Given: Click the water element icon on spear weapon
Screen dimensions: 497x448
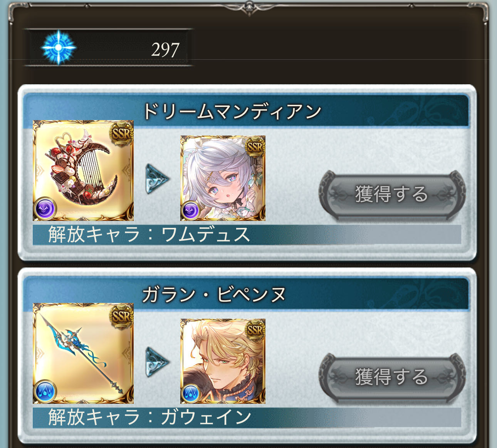Looking at the screenshot, I should coord(46,392).
